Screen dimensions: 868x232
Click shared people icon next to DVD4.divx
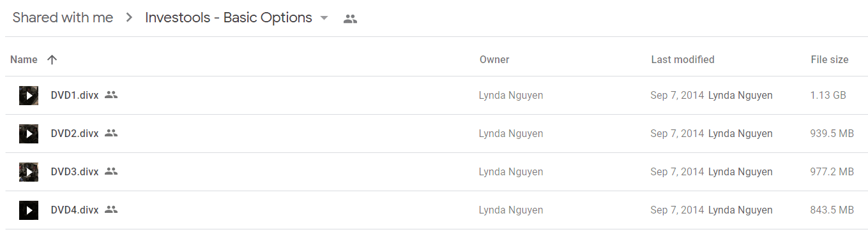[x=111, y=210]
